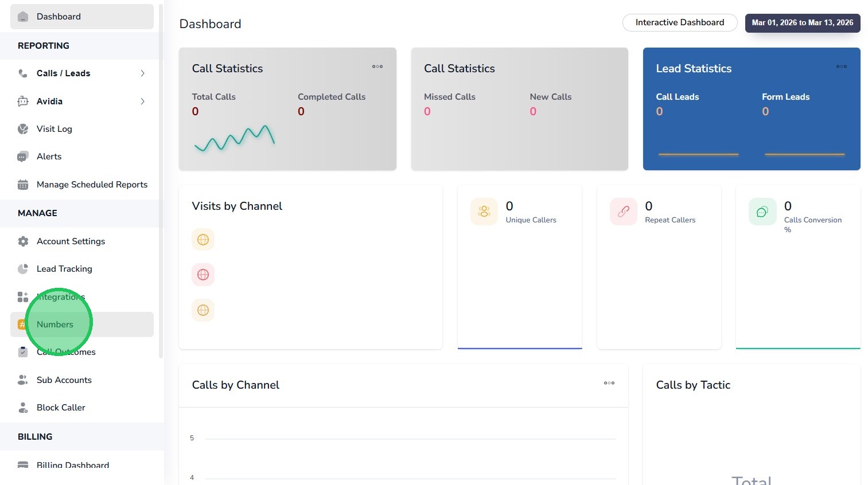Expand the Calls / Leads submenu chevron
Viewport: 868px width, 485px height.
coord(142,73)
